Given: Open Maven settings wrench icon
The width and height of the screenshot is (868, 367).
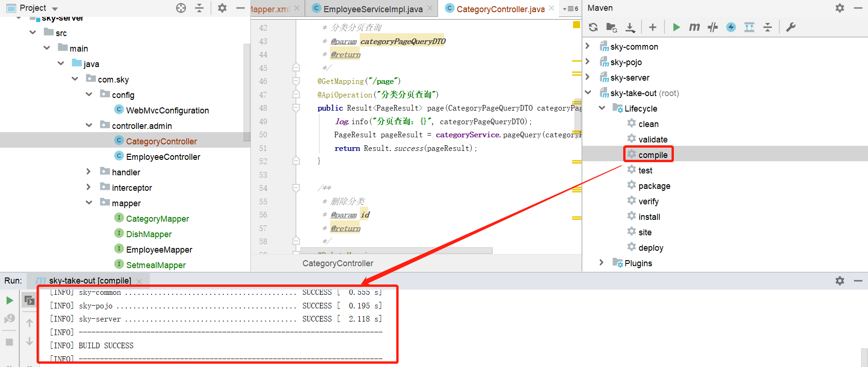Looking at the screenshot, I should click(791, 27).
